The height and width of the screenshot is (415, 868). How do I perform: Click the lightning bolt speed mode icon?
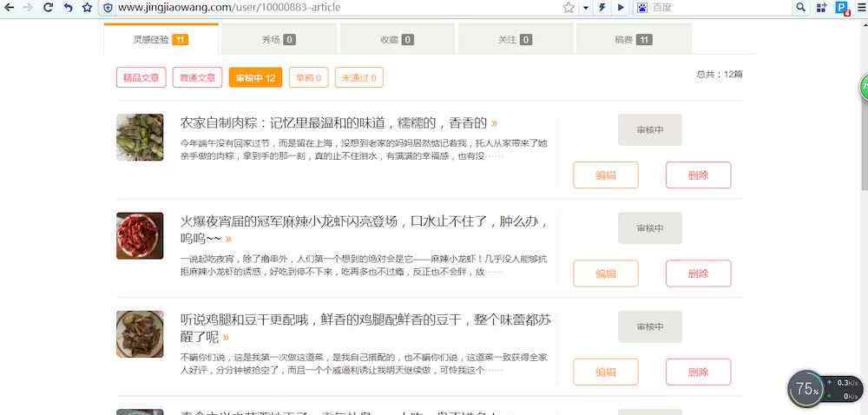tap(602, 7)
